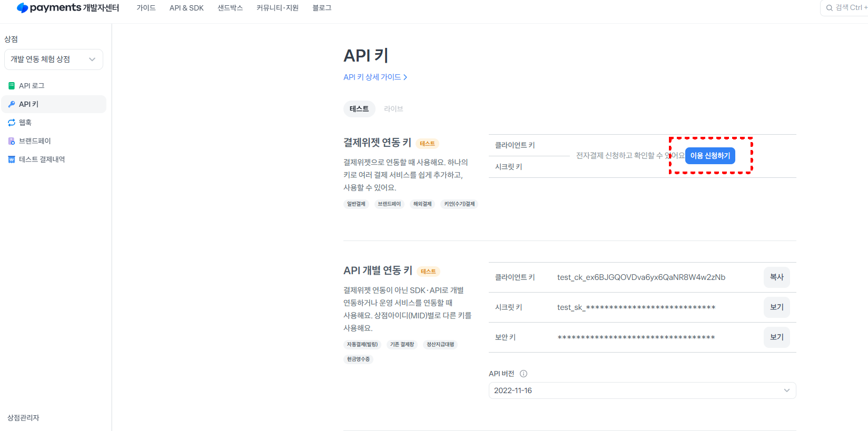Click the masked 보안 키 value
The image size is (868, 431).
click(636, 337)
